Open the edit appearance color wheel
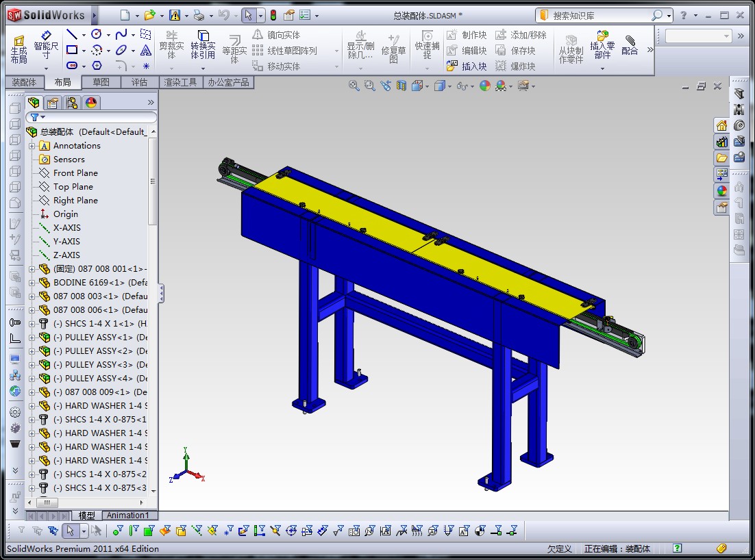 coord(485,86)
